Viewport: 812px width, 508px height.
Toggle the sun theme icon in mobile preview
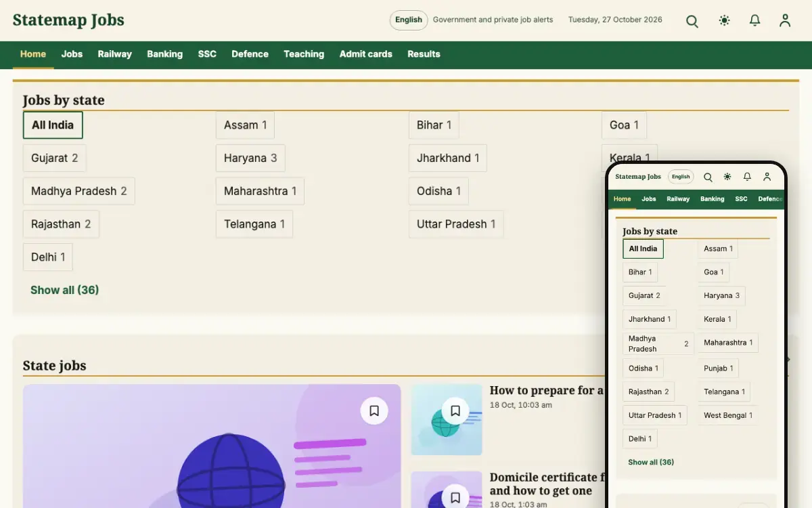[x=727, y=177]
